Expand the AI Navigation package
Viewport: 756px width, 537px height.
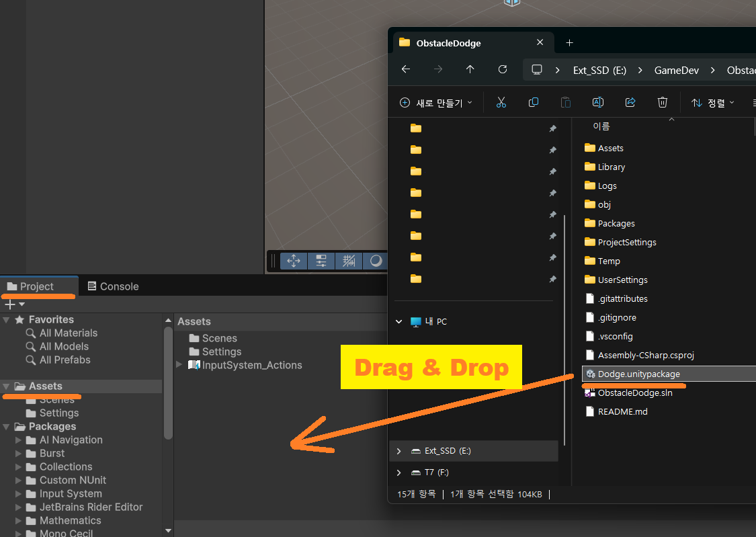18,440
